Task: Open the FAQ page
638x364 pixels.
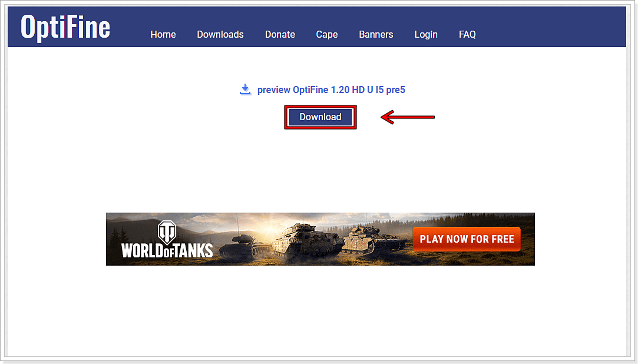Action: click(x=467, y=35)
